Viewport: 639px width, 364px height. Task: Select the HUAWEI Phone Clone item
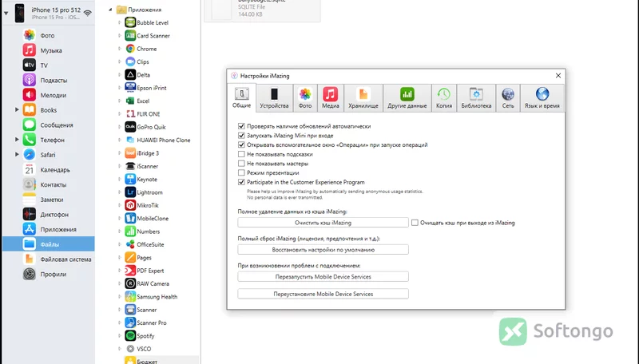click(x=158, y=140)
